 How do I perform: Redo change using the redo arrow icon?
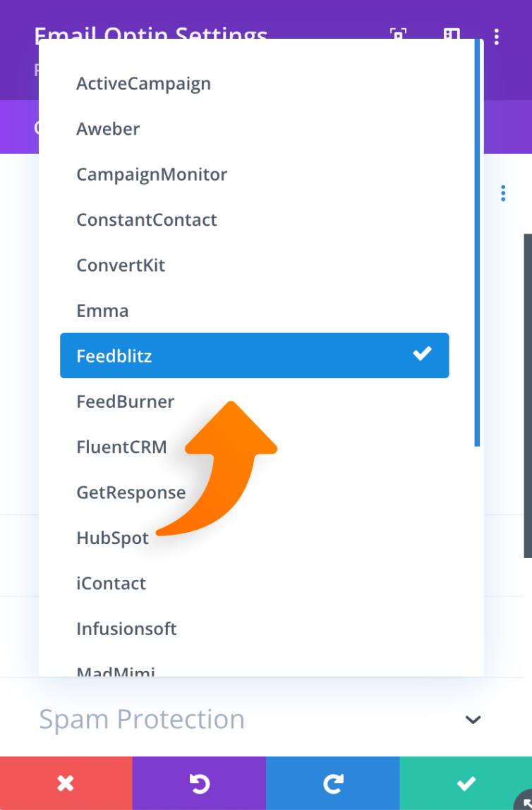click(332, 782)
